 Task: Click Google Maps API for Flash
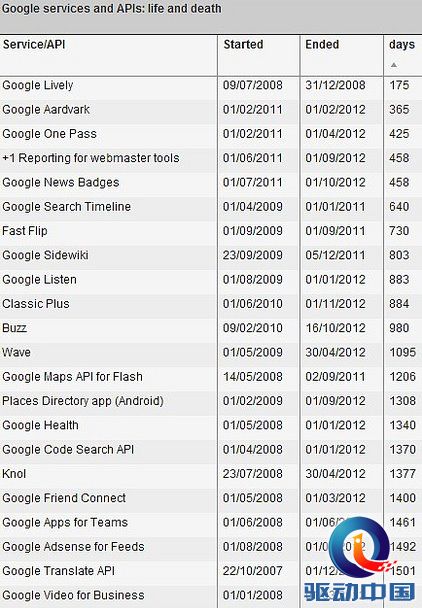(x=72, y=377)
